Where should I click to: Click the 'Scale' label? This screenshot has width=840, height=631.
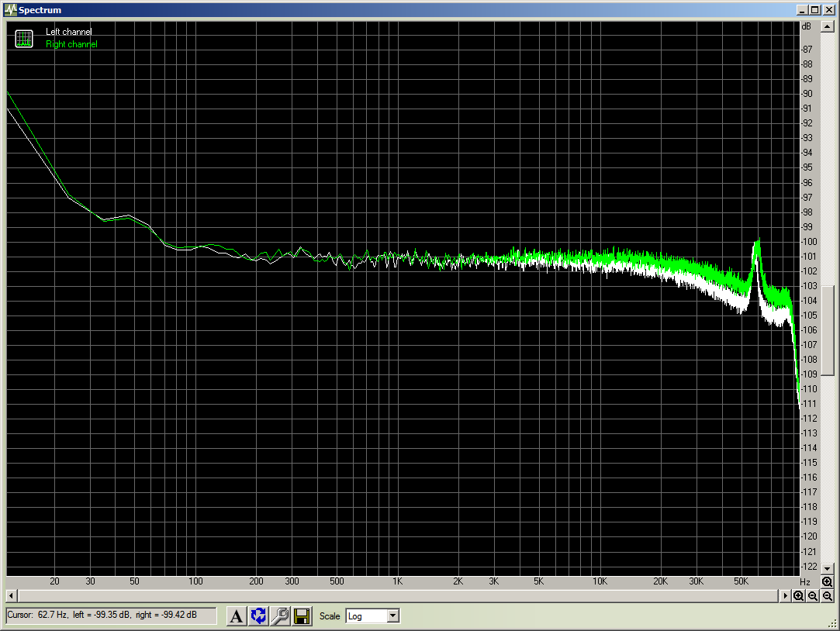(330, 616)
